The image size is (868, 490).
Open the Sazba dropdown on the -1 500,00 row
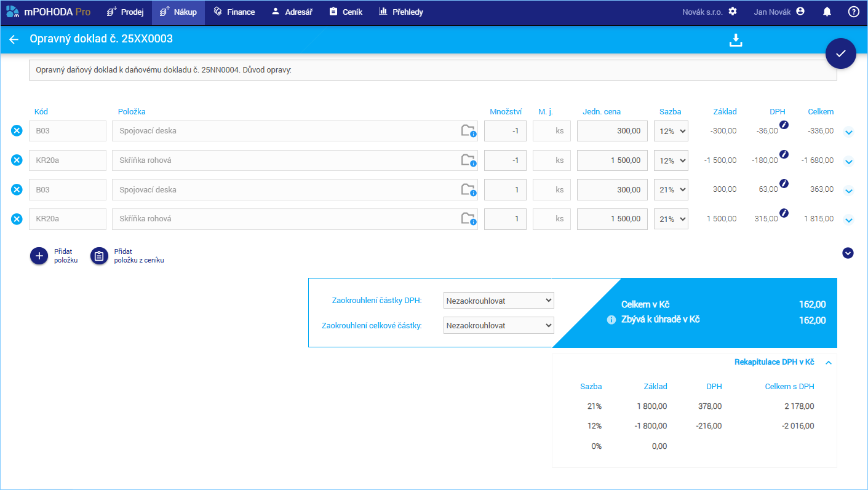point(671,160)
